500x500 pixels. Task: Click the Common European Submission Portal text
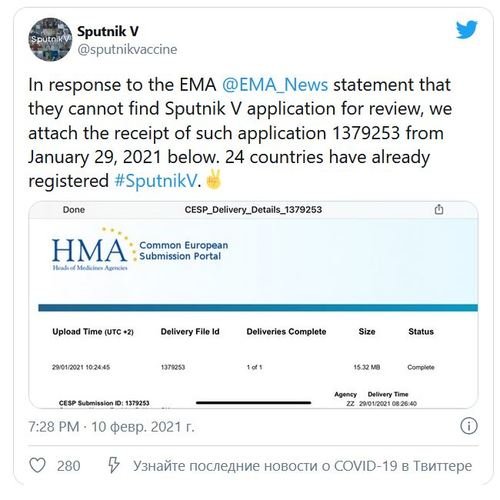click(184, 251)
